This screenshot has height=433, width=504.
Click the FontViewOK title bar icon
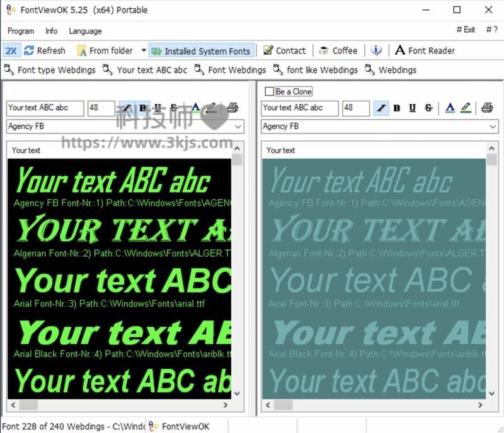coord(11,10)
